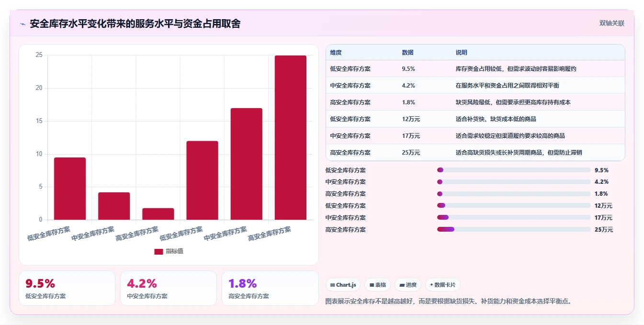The width and height of the screenshot is (644, 325).
Task: Click the 表格 tag chip
Action: click(x=377, y=285)
